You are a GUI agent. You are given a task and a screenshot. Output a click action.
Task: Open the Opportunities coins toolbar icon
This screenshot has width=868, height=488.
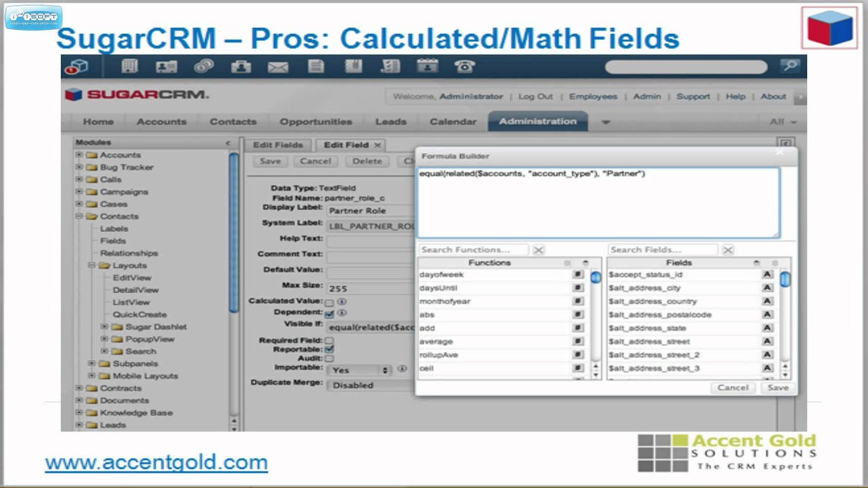point(203,66)
